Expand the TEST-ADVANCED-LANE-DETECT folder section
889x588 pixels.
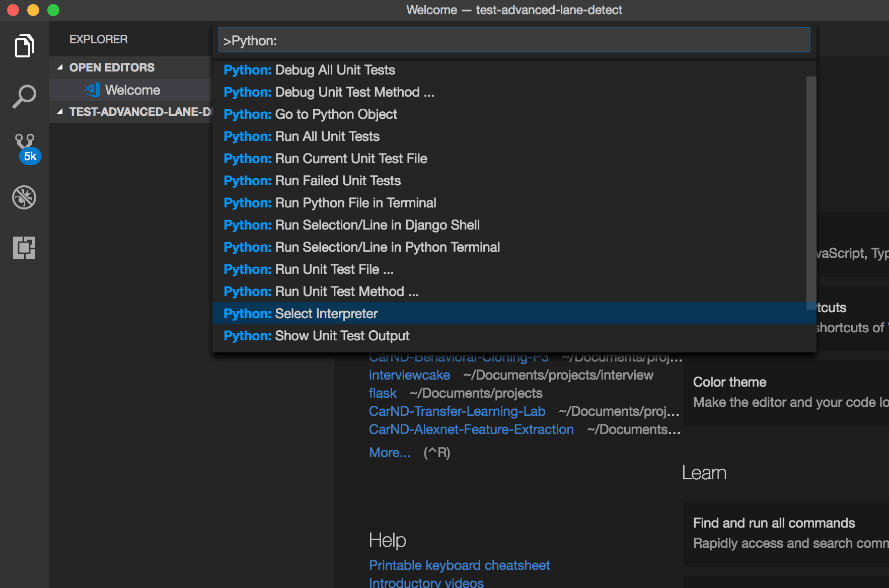(x=60, y=112)
